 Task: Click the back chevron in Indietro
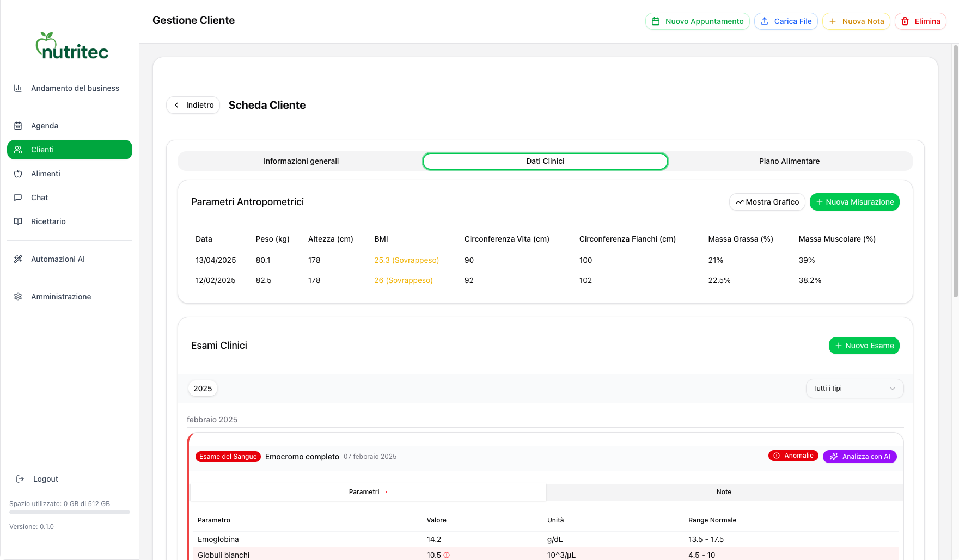click(176, 105)
